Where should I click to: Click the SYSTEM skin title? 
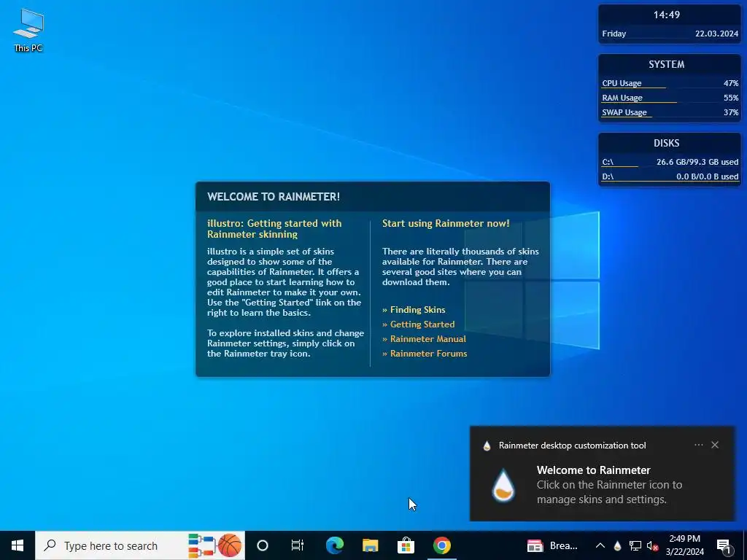[x=667, y=64]
